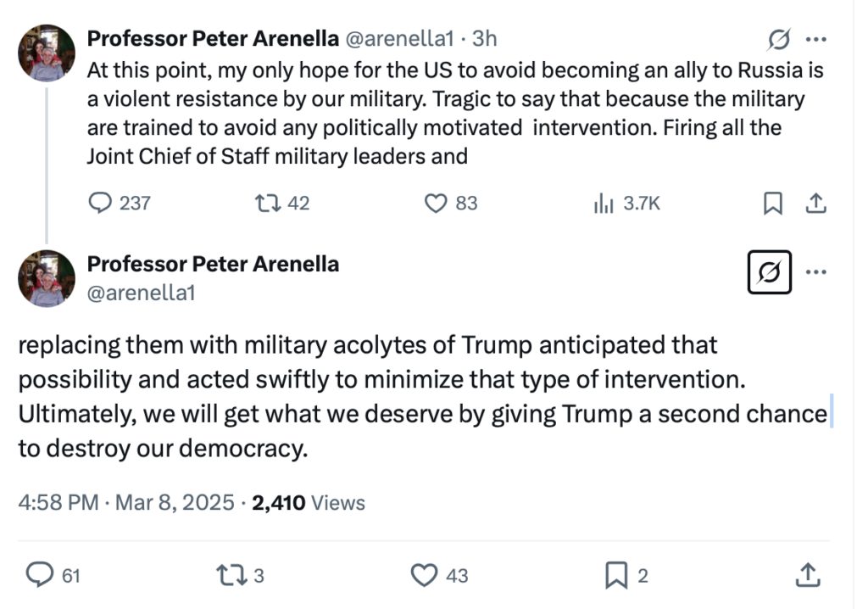Click Grok icon on the first tweet
The image size is (868, 609).
pos(778,39)
